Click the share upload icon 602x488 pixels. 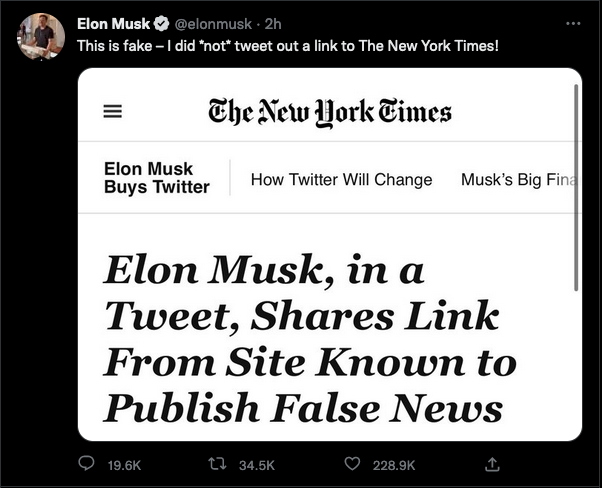(x=492, y=464)
